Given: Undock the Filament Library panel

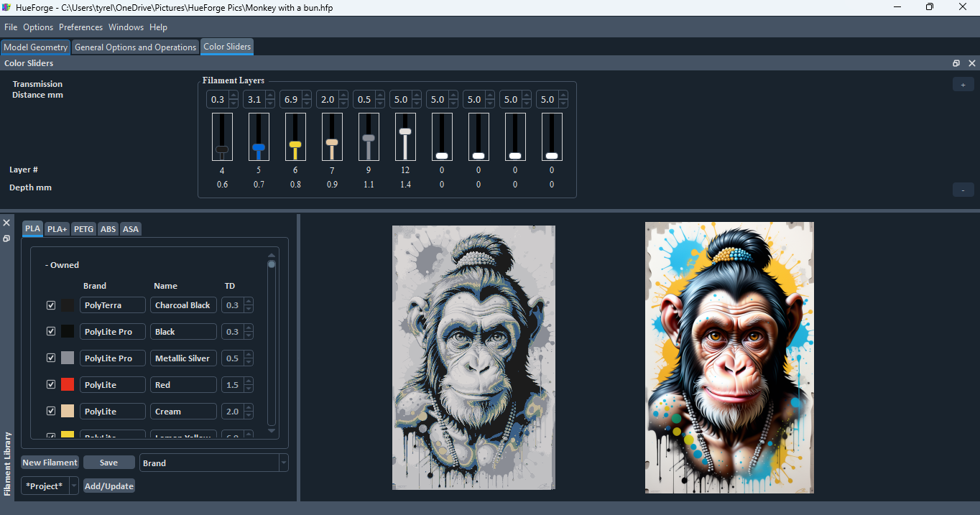Looking at the screenshot, I should [6, 238].
